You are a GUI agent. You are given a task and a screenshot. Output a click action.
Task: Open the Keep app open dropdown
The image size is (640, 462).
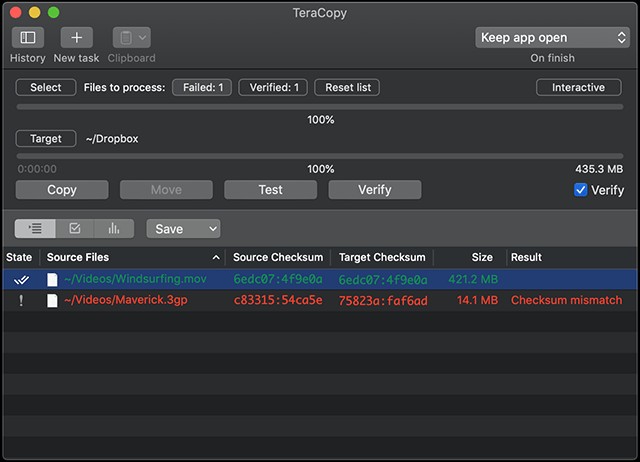[552, 38]
